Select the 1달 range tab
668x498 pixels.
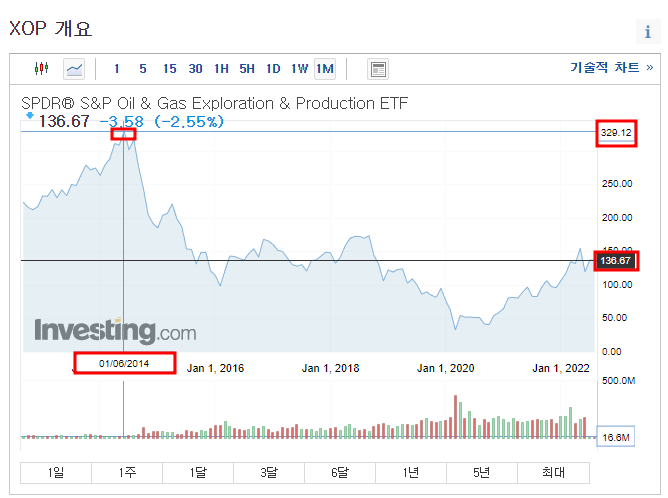pyautogui.click(x=198, y=472)
